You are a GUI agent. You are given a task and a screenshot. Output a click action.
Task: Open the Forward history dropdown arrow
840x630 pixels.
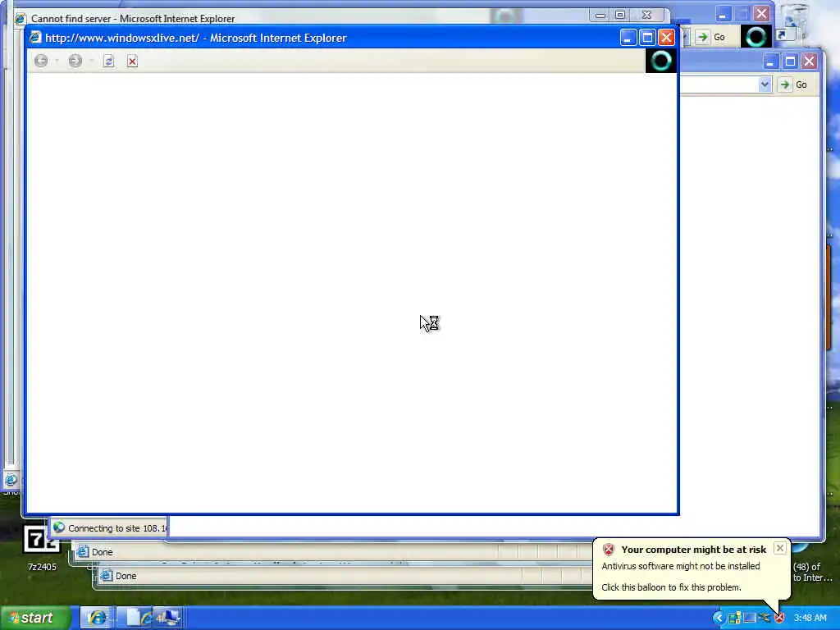(x=91, y=61)
